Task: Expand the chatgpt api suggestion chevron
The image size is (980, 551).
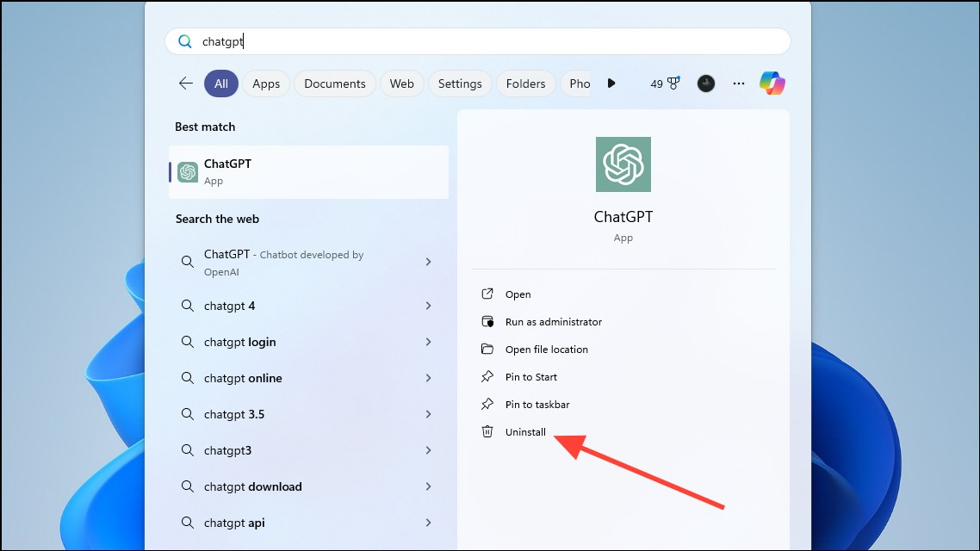Action: (x=428, y=523)
